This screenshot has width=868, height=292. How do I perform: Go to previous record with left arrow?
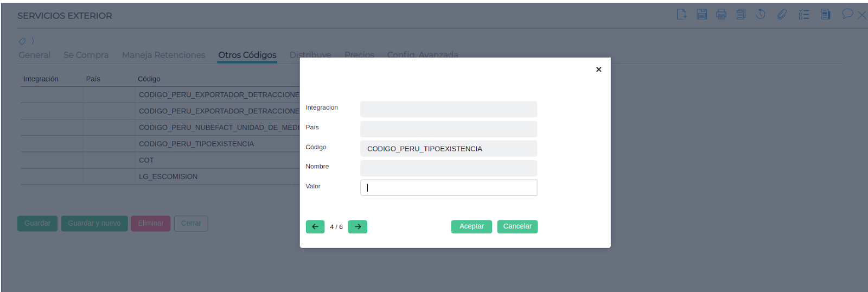pos(315,227)
